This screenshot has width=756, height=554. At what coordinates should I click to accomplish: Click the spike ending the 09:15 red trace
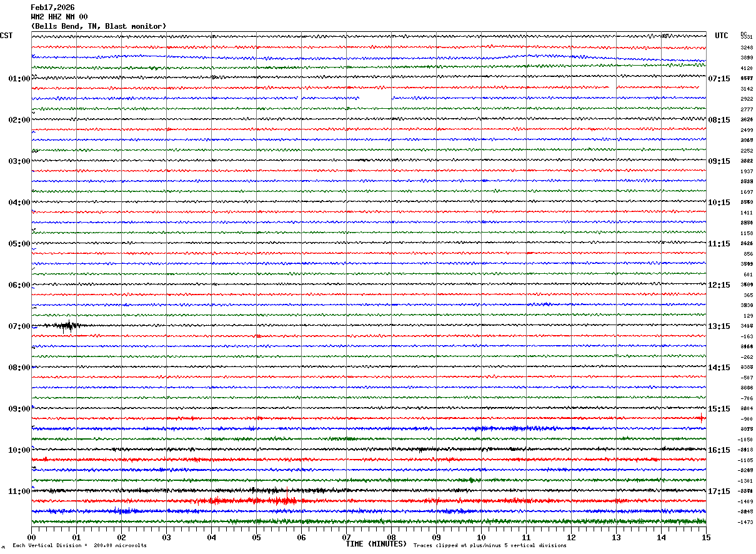click(702, 417)
